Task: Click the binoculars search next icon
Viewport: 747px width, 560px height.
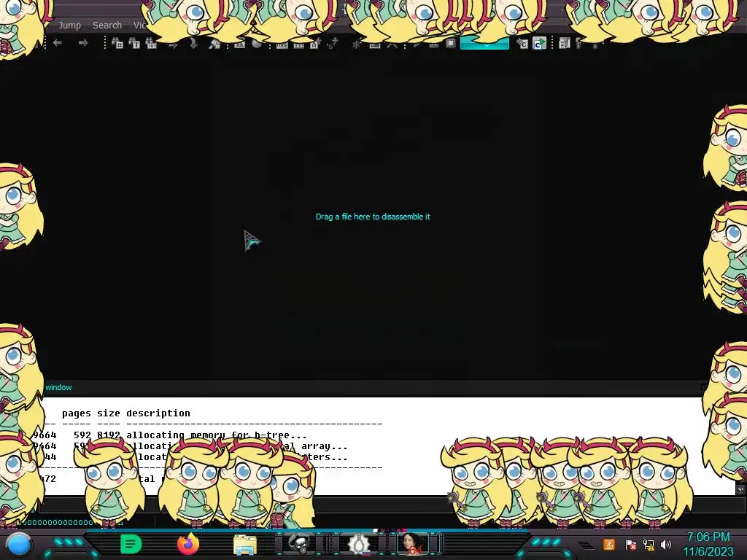Action: pyautogui.click(x=214, y=44)
